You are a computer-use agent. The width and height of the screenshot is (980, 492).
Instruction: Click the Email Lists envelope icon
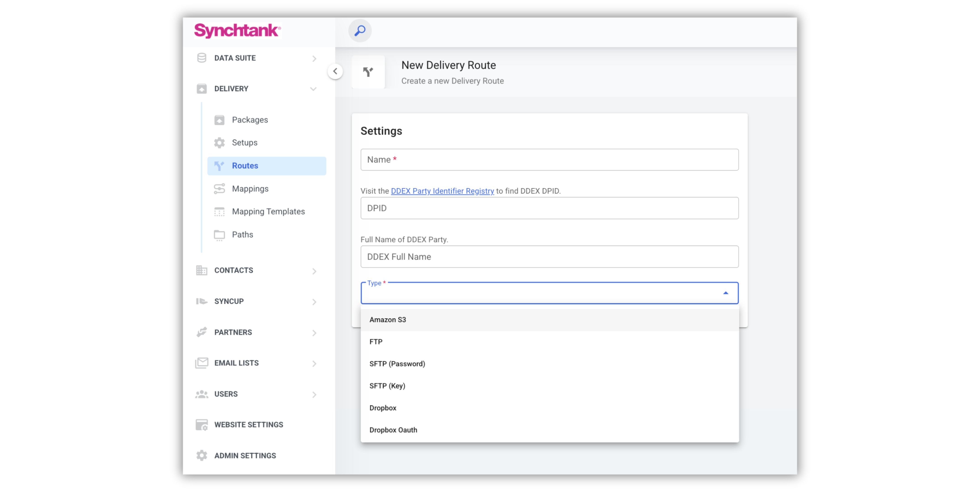[202, 363]
